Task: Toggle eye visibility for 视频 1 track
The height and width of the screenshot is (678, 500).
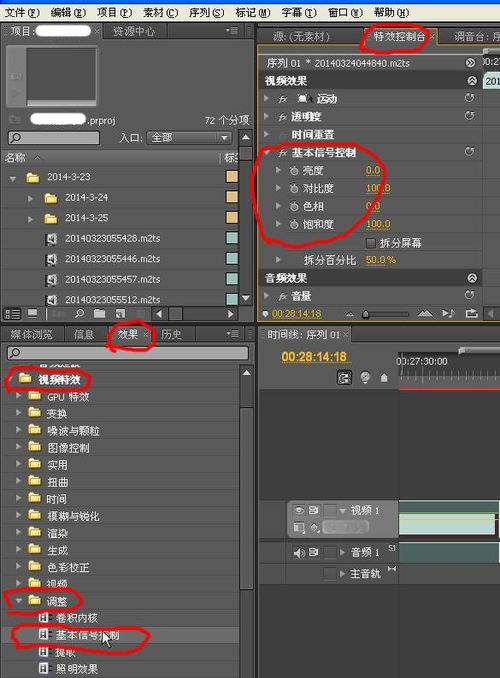Action: click(x=299, y=511)
